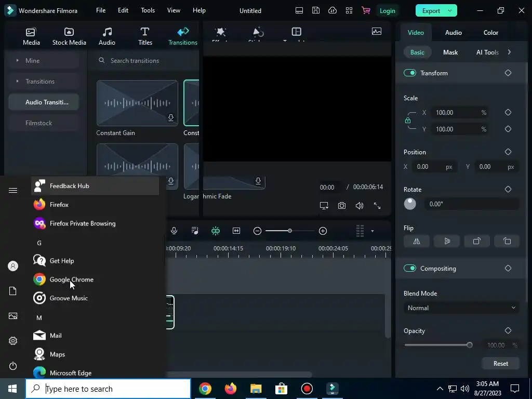Screen dimensions: 532x399
Task: Open Feedback Hub from Start menu
Action: [95, 185]
